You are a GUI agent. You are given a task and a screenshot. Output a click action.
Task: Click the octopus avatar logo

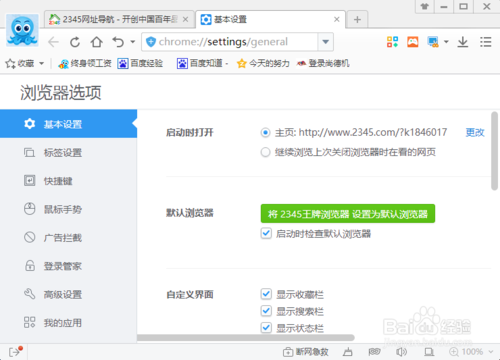tap(22, 30)
